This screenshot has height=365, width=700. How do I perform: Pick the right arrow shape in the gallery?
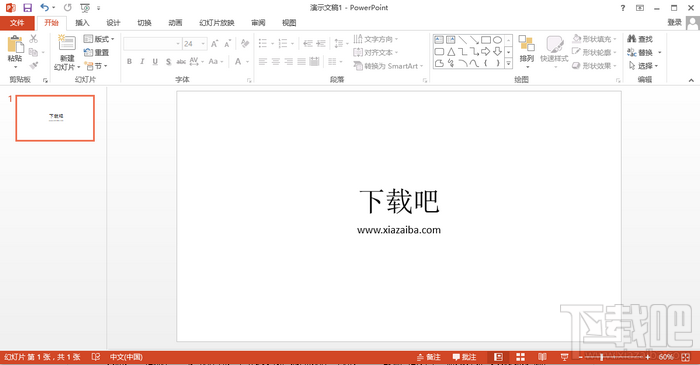click(x=486, y=52)
